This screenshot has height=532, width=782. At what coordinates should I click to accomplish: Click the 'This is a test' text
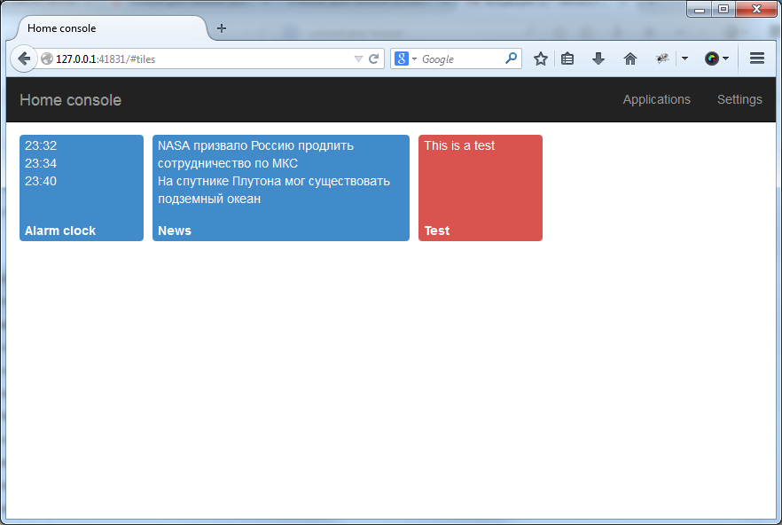(x=459, y=145)
